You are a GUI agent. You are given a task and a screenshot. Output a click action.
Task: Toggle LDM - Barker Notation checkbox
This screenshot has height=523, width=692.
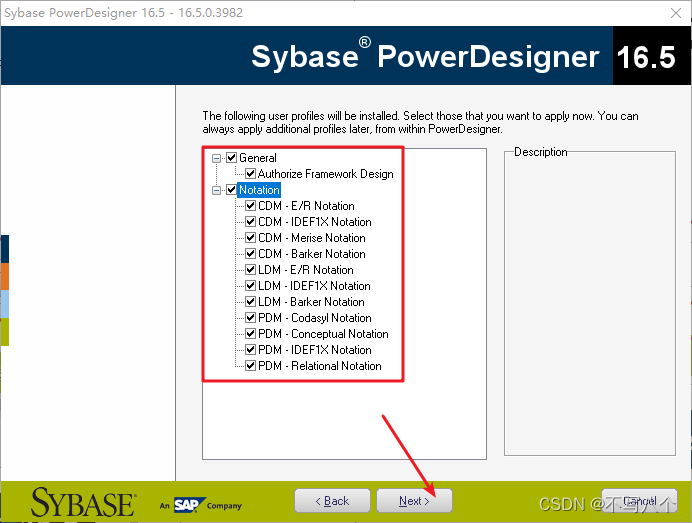point(251,301)
